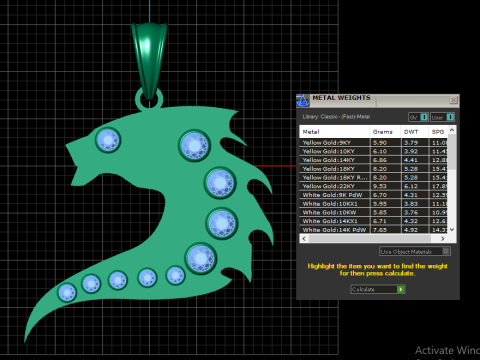480x360 pixels.
Task: Click the metal list scroll up arrow
Action: tap(452, 130)
